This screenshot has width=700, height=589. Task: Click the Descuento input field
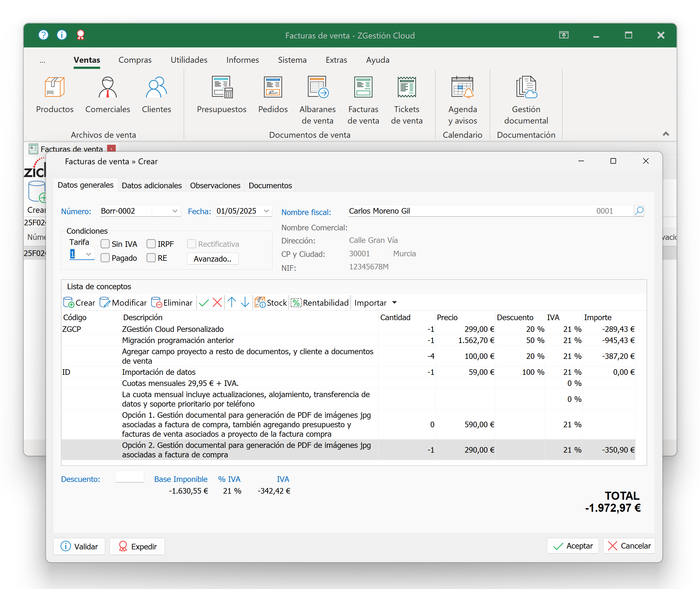(129, 477)
